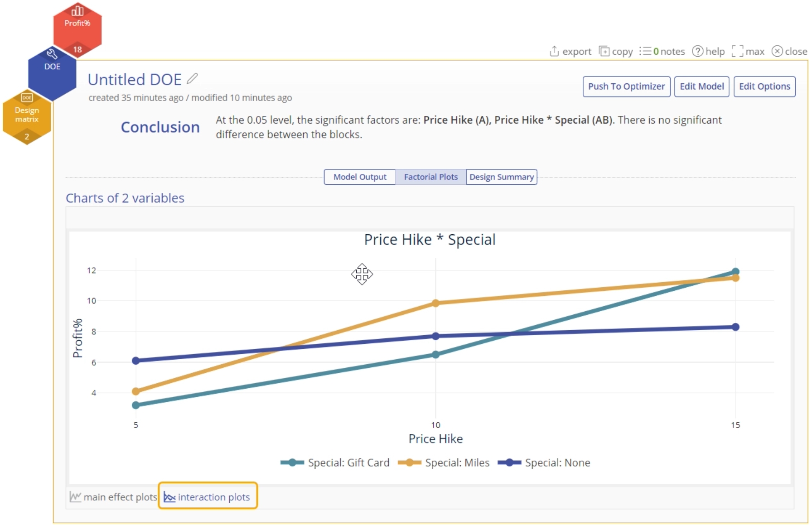Click the Price Hike * Special chart title

tap(430, 240)
